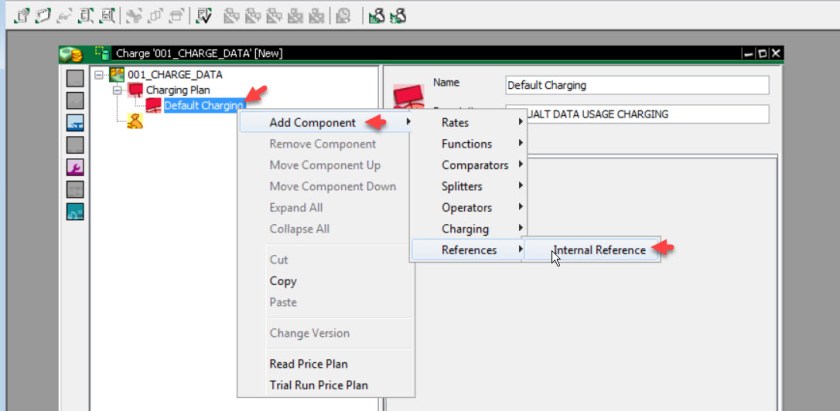Close the Charge 001_CHARGE_DATA window

point(776,53)
